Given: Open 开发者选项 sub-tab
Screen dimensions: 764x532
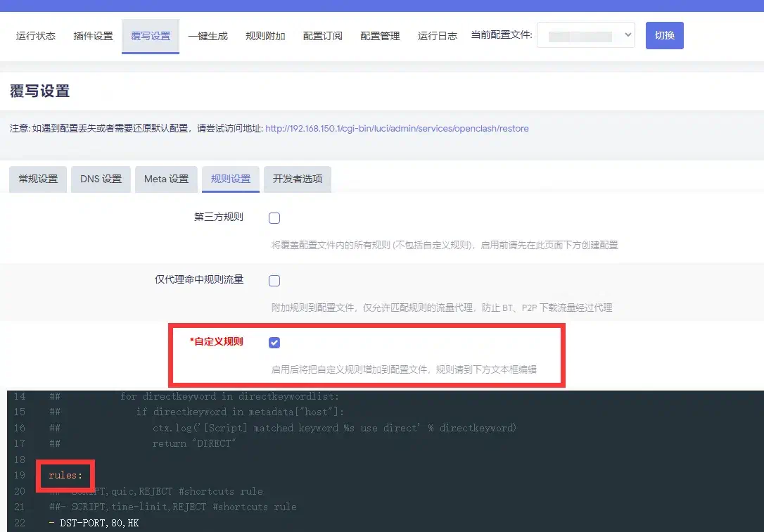Looking at the screenshot, I should 298,179.
